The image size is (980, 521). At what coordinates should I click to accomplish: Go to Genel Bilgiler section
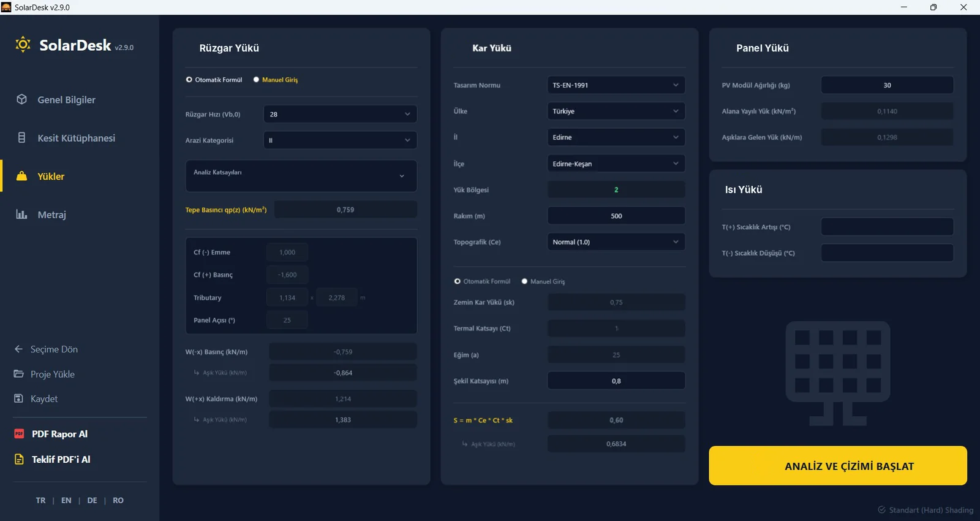pos(66,100)
